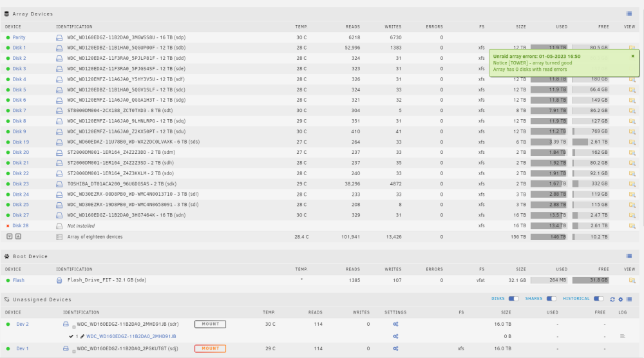Screen dimensions: 644x358
Task: Open the Dev 2 partition log icon
Action: [x=623, y=336]
